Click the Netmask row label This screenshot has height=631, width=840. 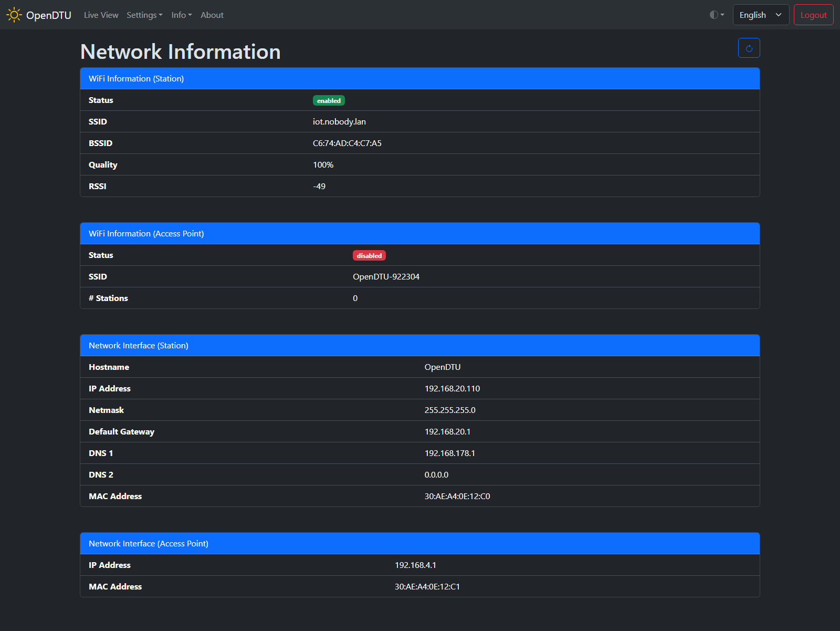pos(106,410)
